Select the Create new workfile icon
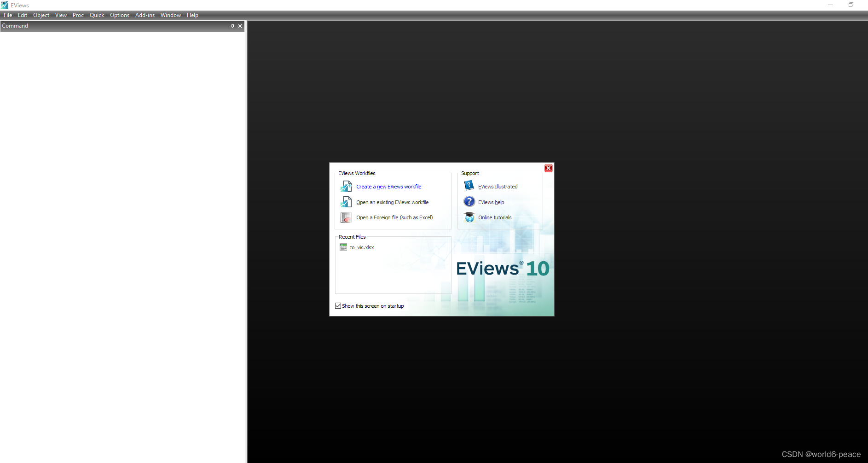Viewport: 868px width, 463px height. coord(346,186)
